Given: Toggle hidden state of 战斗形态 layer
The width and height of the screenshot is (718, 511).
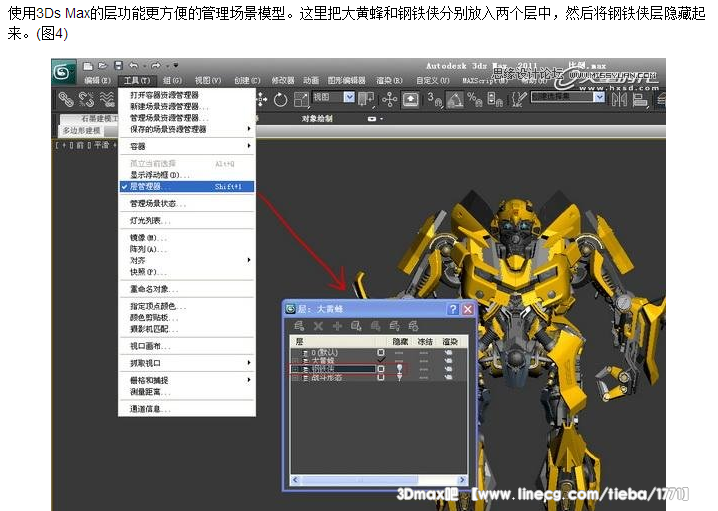Looking at the screenshot, I should (x=399, y=377).
